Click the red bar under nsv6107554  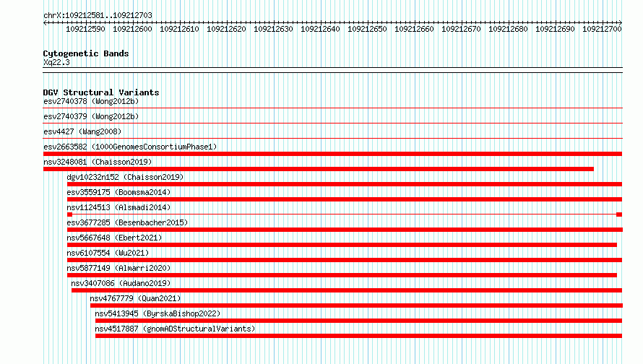coord(345,260)
